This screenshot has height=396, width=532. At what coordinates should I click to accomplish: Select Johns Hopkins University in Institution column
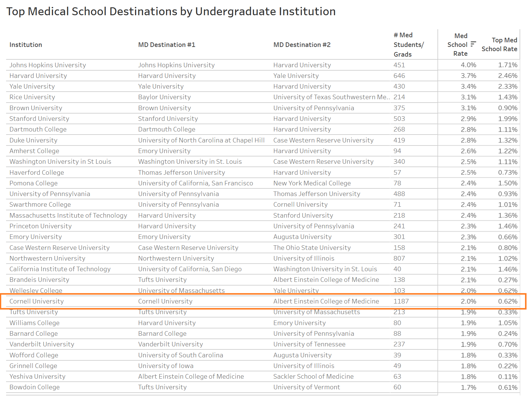(48, 65)
